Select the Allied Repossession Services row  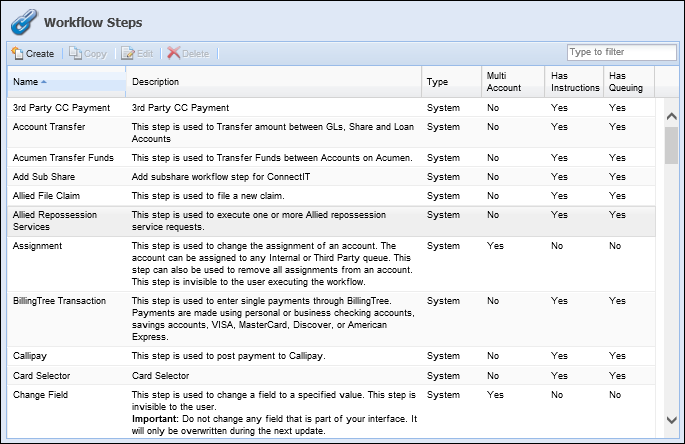[332, 221]
